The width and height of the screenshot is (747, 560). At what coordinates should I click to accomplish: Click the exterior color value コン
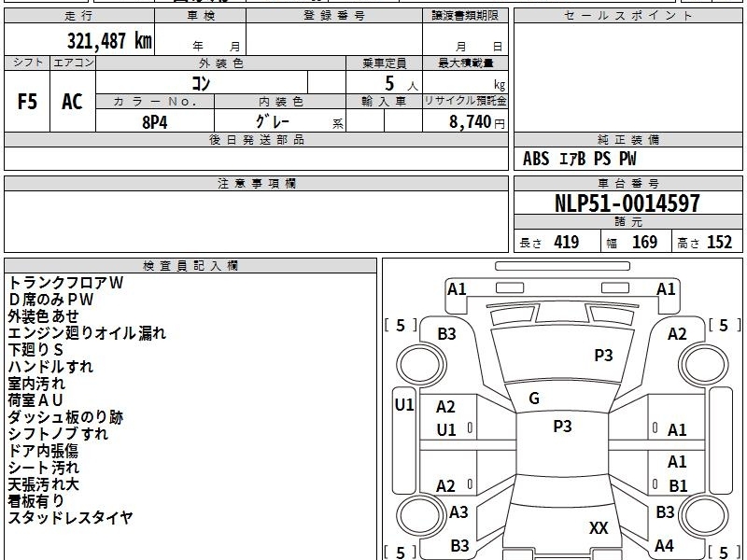pos(201,83)
